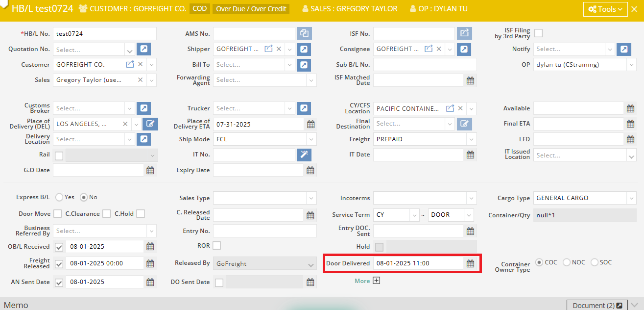This screenshot has width=644, height=310.
Task: Expand More fields with plus icon
Action: coord(376,281)
